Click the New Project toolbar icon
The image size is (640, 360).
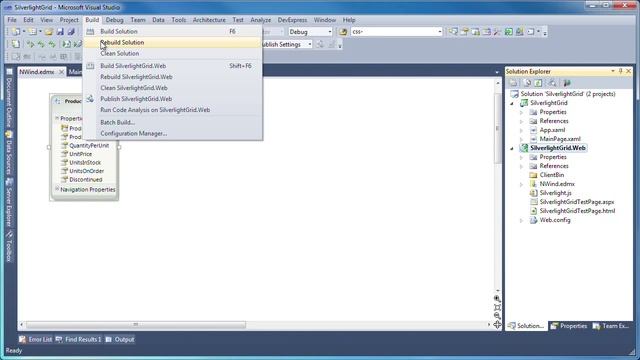(16, 31)
